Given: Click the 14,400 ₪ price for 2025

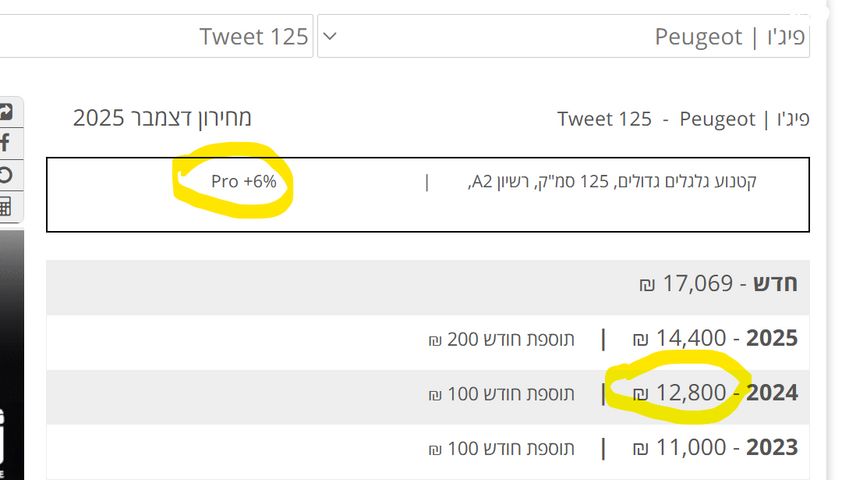Looking at the screenshot, I should tap(690, 338).
